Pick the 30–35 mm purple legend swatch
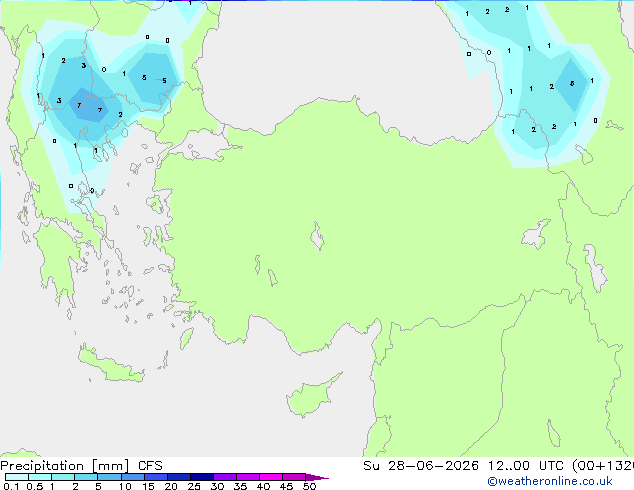 pos(224,477)
